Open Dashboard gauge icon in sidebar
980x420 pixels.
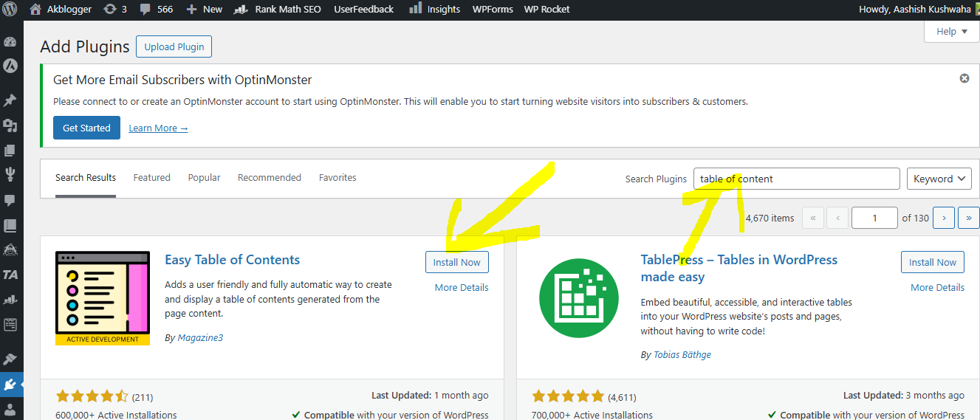coord(10,42)
